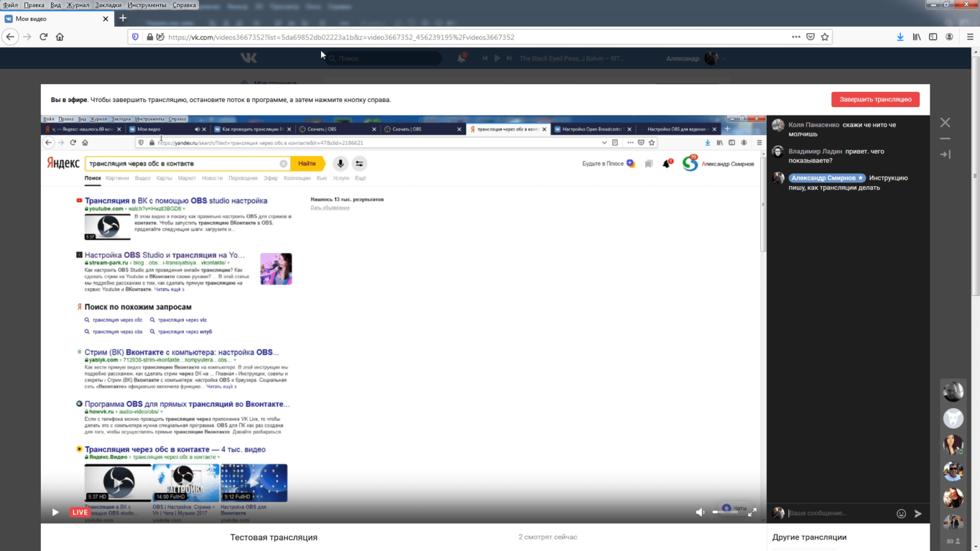Click the 2 смотрят сейчас viewer count
This screenshot has height=551, width=980.
(547, 537)
